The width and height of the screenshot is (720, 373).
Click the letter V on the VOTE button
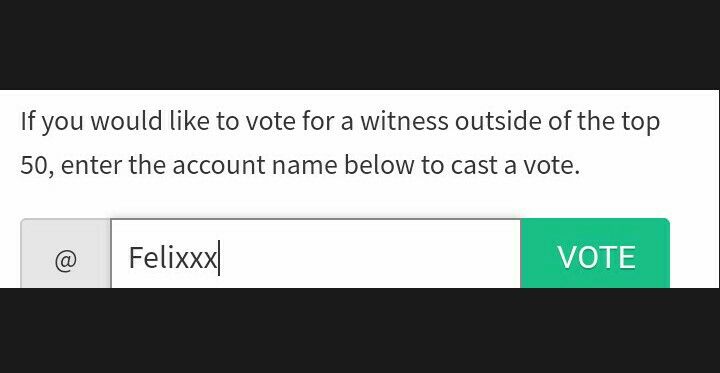(x=567, y=257)
